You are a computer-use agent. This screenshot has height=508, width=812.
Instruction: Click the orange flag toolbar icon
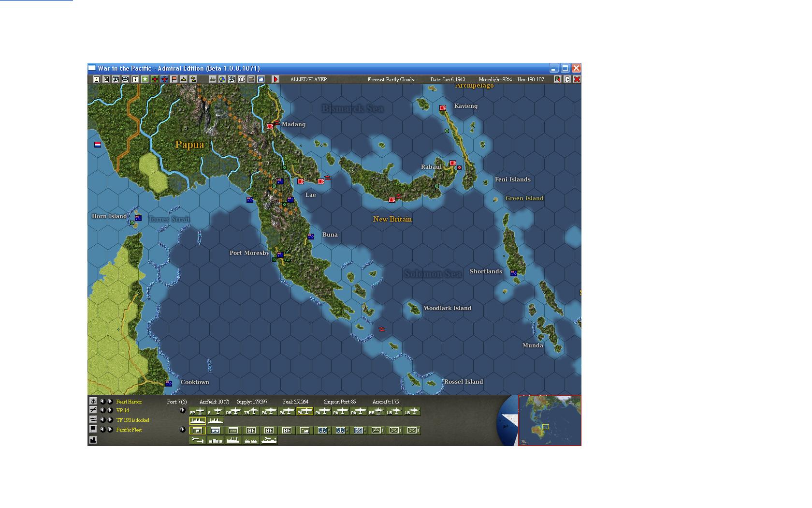pyautogui.click(x=174, y=79)
